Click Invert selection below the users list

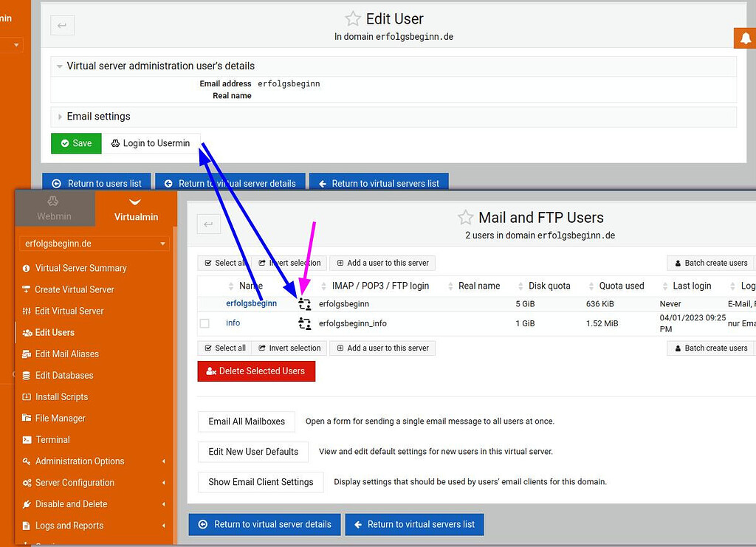tap(289, 348)
